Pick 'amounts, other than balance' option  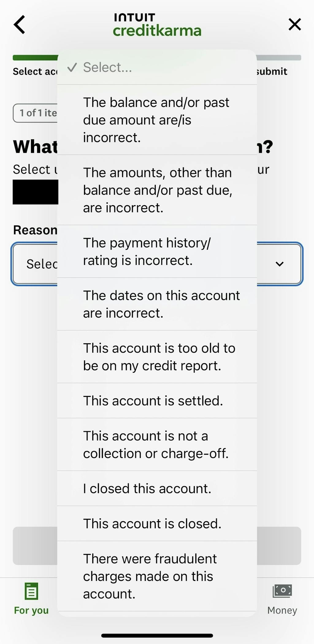(157, 190)
